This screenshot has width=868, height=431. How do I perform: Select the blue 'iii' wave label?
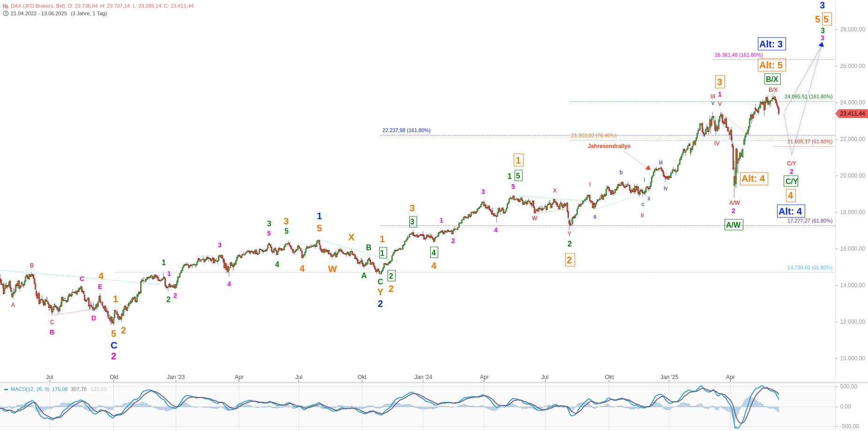pos(661,163)
